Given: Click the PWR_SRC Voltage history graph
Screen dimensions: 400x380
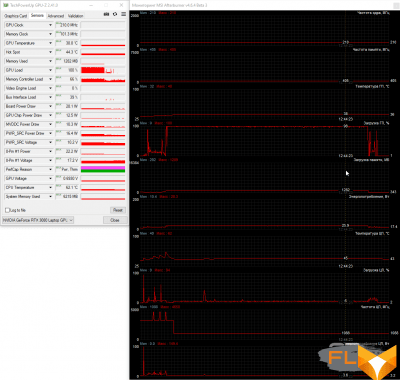Looking at the screenshot, I should tap(103, 142).
